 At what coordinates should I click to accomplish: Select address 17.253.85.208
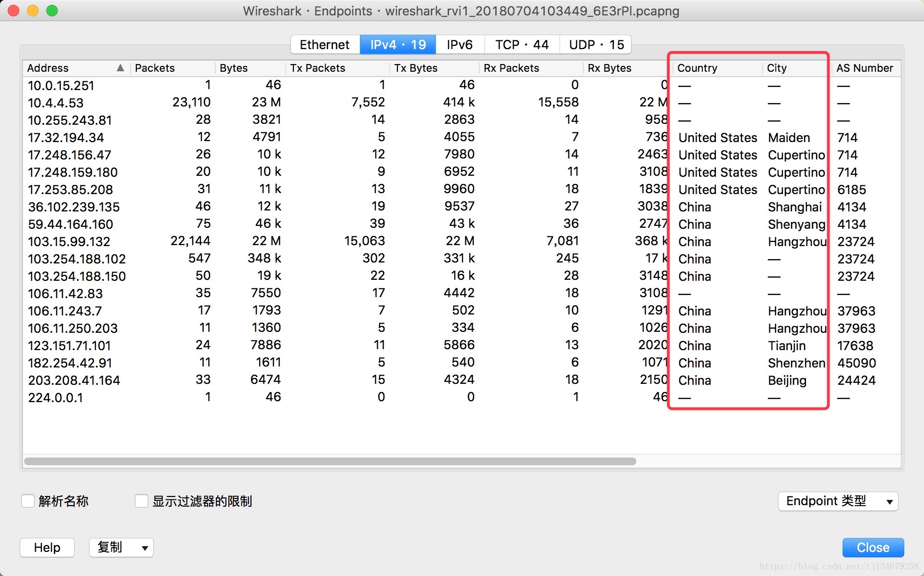point(70,189)
